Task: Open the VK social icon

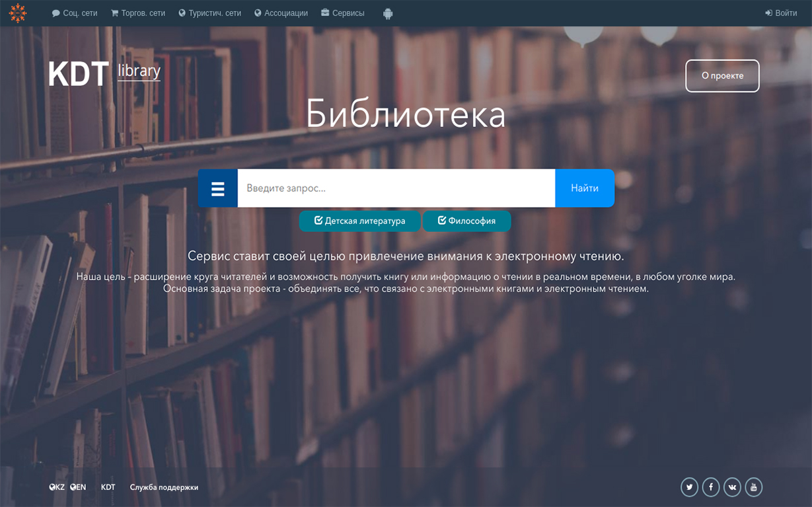Action: point(732,487)
